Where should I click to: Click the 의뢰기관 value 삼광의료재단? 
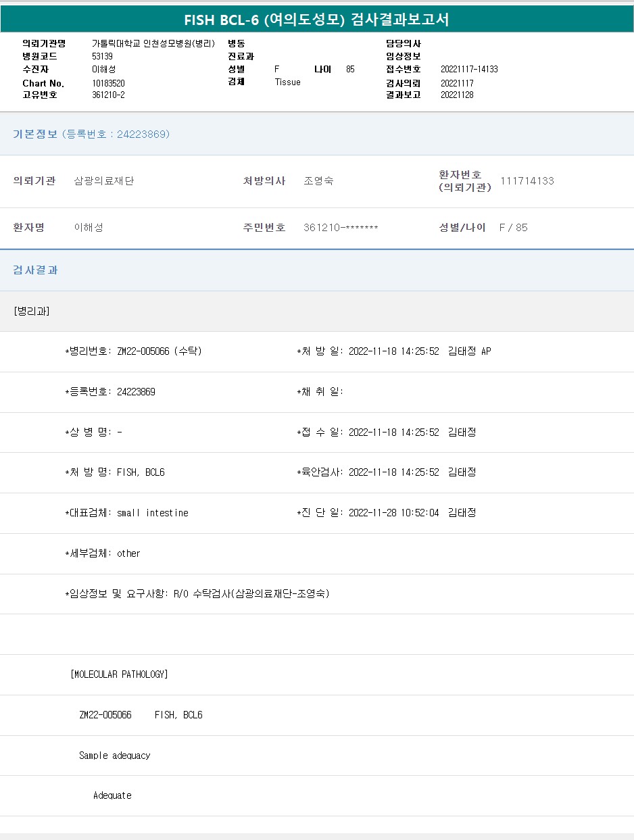103,181
